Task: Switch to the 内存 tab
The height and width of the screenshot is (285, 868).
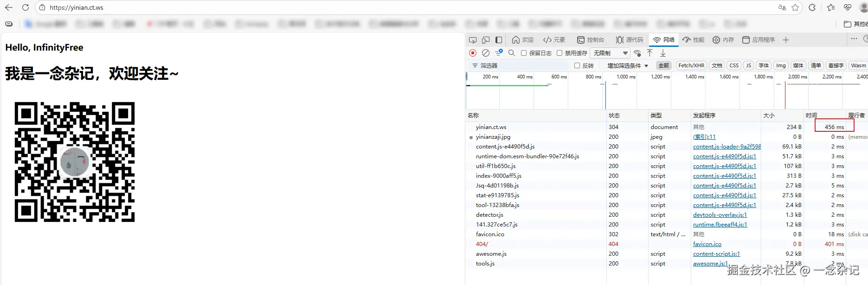Action: click(723, 40)
